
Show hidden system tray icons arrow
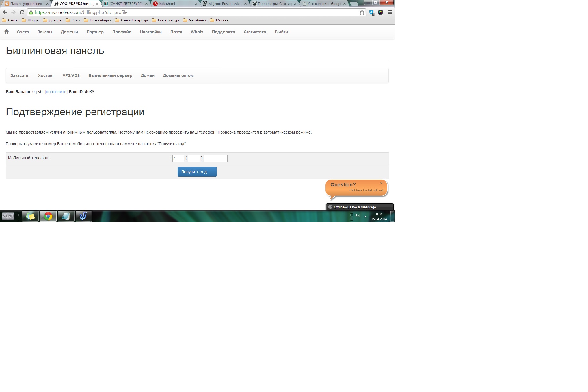click(365, 216)
